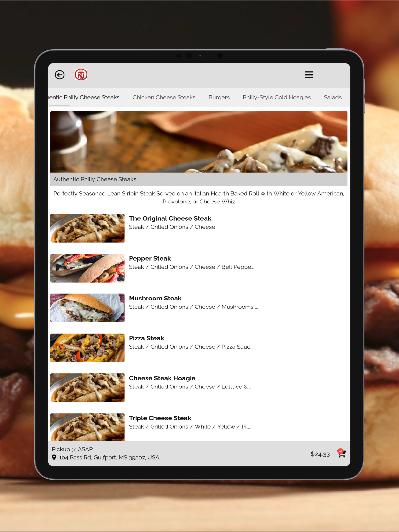Click Cheese Steak Hoagie ingredients line
The image size is (399, 532).
tap(191, 387)
